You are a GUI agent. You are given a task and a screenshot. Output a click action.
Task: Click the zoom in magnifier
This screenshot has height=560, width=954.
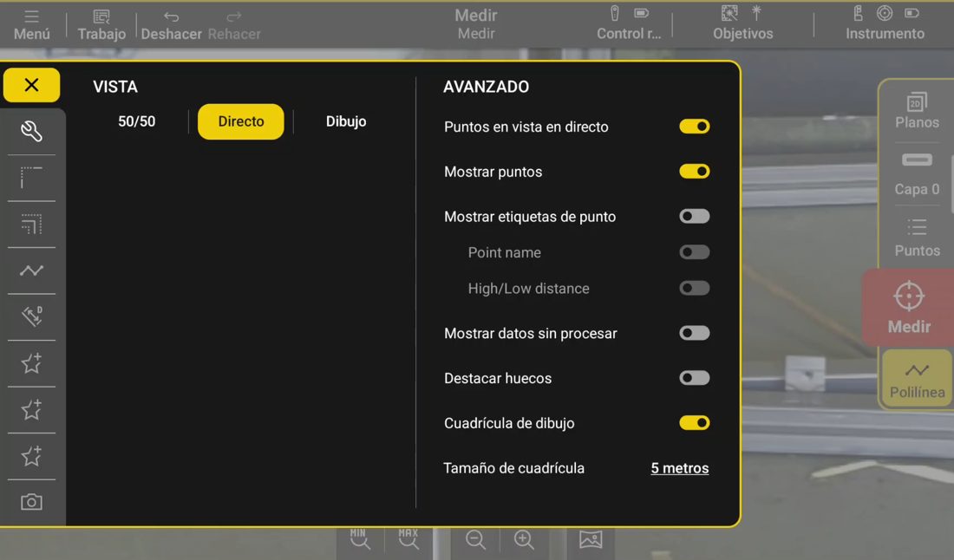[524, 539]
